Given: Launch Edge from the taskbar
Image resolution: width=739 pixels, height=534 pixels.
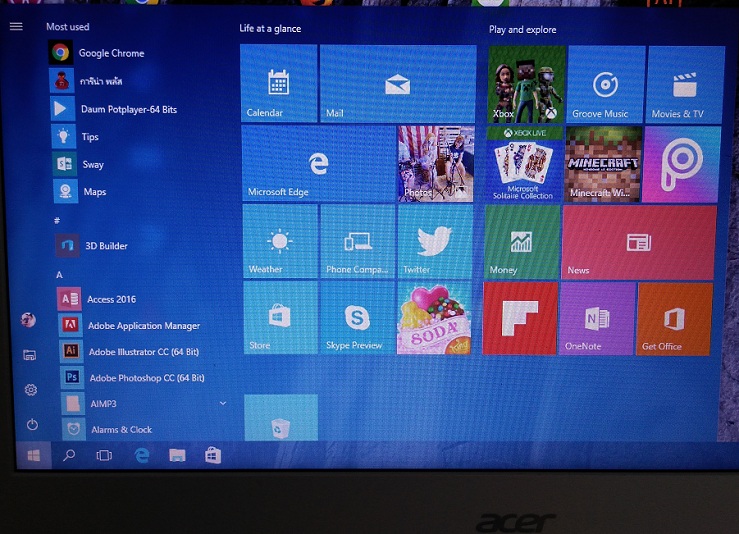Looking at the screenshot, I should pyautogui.click(x=141, y=455).
